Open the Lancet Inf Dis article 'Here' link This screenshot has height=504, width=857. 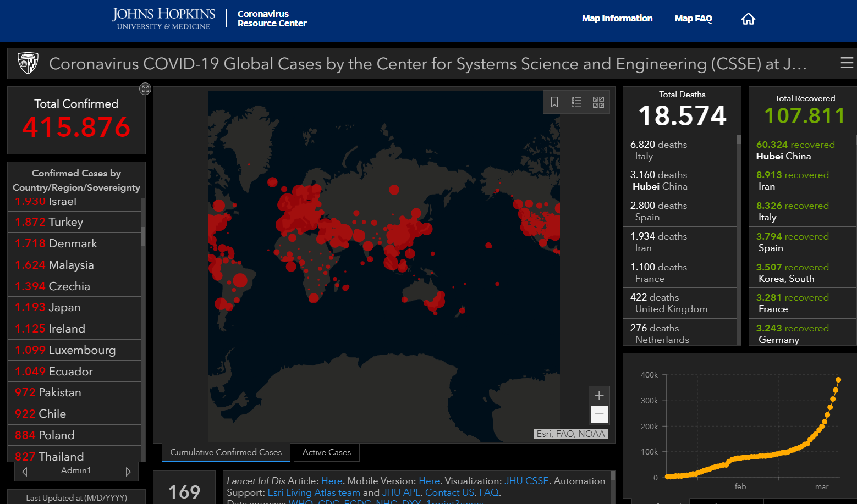332,481
